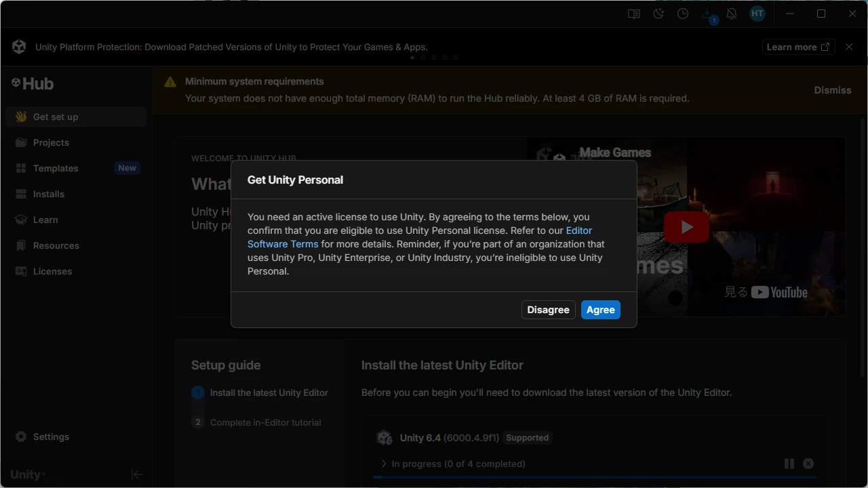Open Templates in the sidebar
The width and height of the screenshot is (868, 488).
point(76,168)
